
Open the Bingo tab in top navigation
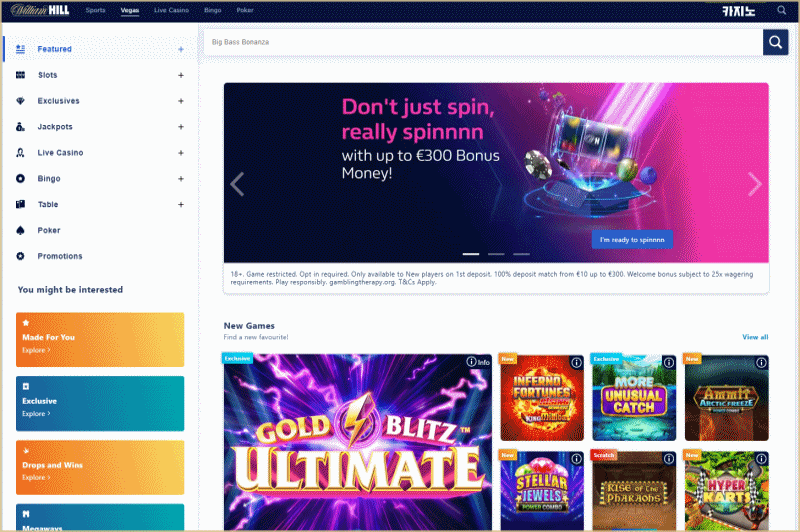[x=212, y=10]
